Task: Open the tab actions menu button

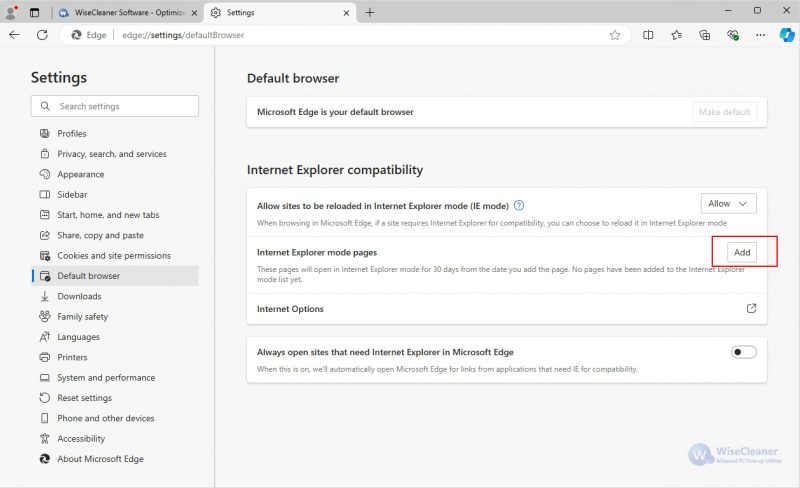Action: coord(34,12)
